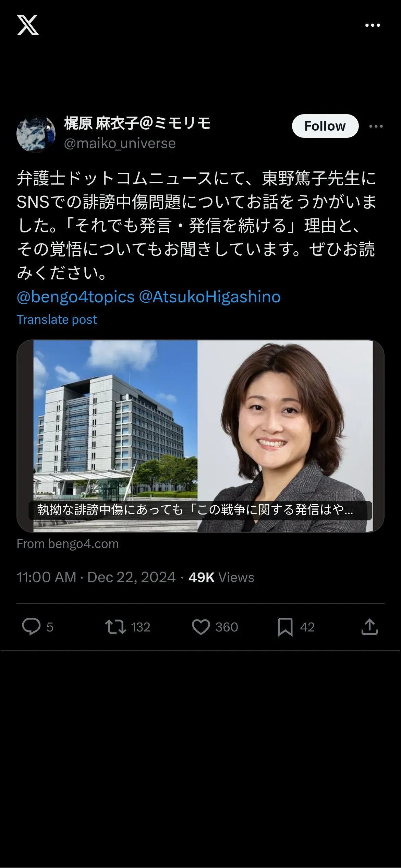Repost with the retweet arrows icon
This screenshot has height=868, width=401.
tap(116, 627)
